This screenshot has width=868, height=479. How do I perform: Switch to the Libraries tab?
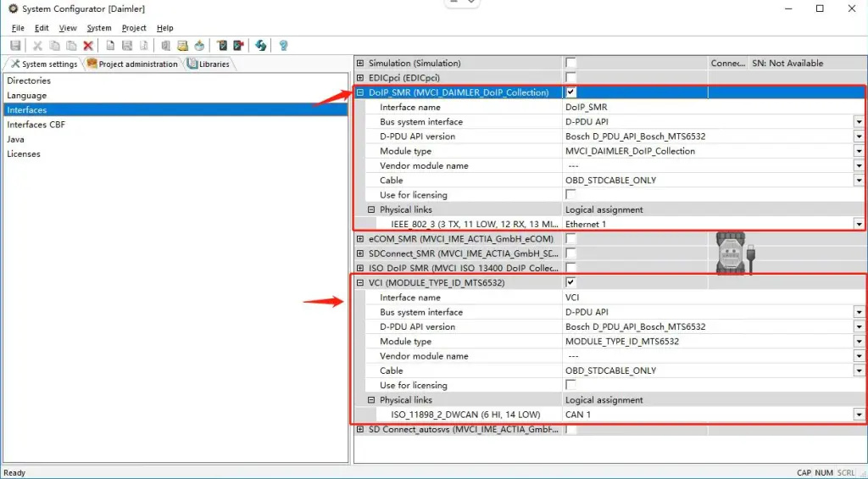(209, 64)
